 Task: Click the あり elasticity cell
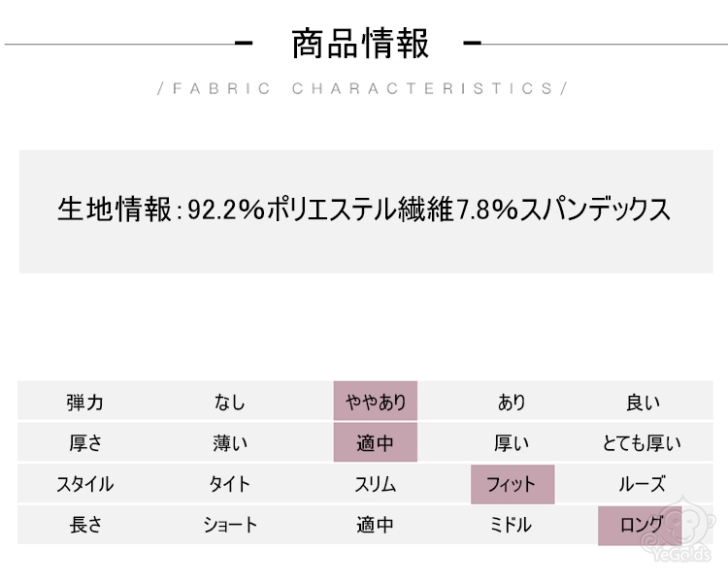512,402
